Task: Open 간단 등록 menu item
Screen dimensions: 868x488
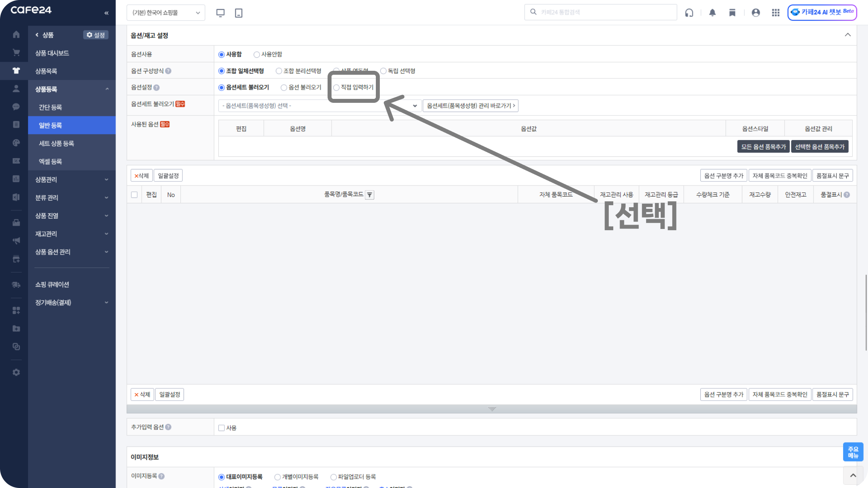Action: pos(50,107)
